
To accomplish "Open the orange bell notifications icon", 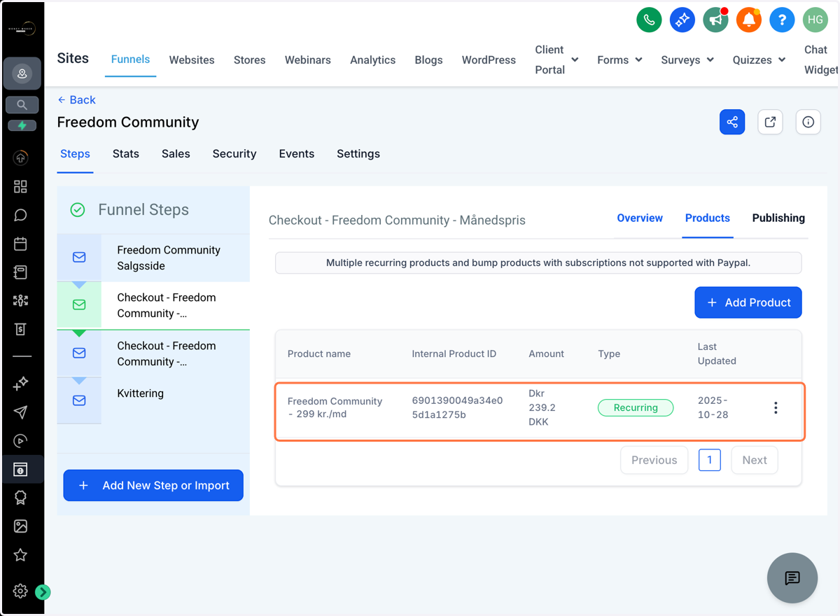I will coord(748,20).
